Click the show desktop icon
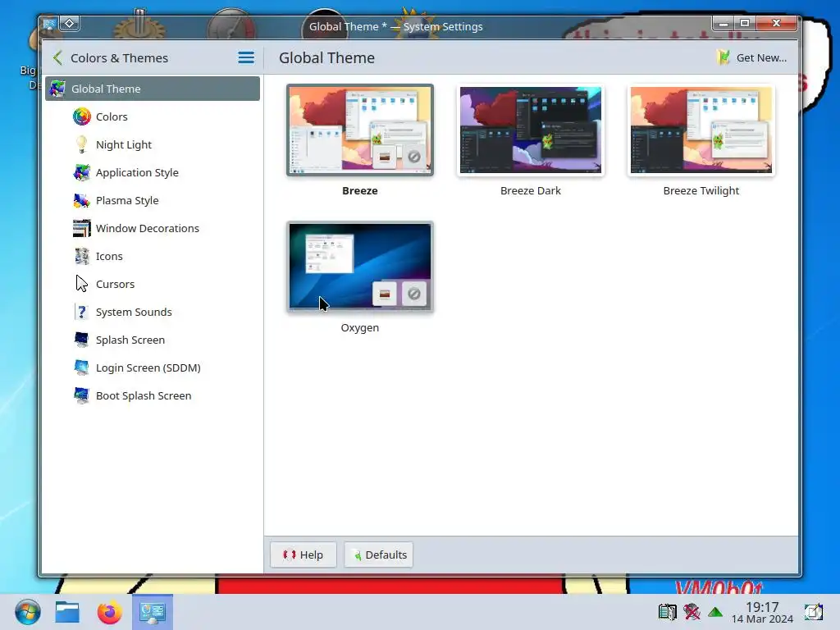Image resolution: width=840 pixels, height=630 pixels. 814,612
